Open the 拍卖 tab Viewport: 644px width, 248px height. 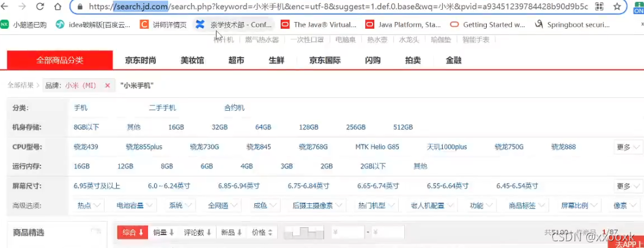click(x=413, y=61)
